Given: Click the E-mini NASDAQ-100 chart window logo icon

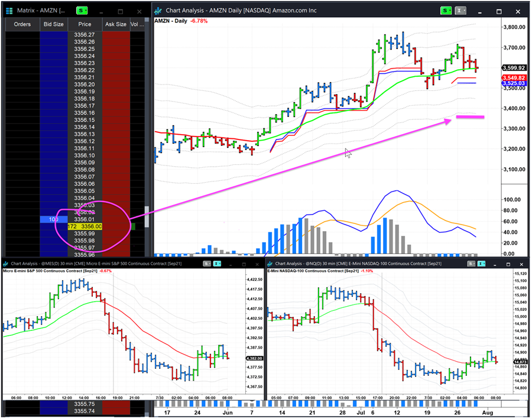Looking at the screenshot, I should [271, 264].
